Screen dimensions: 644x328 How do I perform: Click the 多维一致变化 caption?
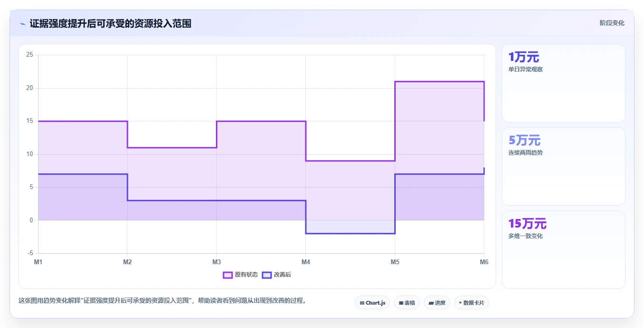(x=526, y=236)
